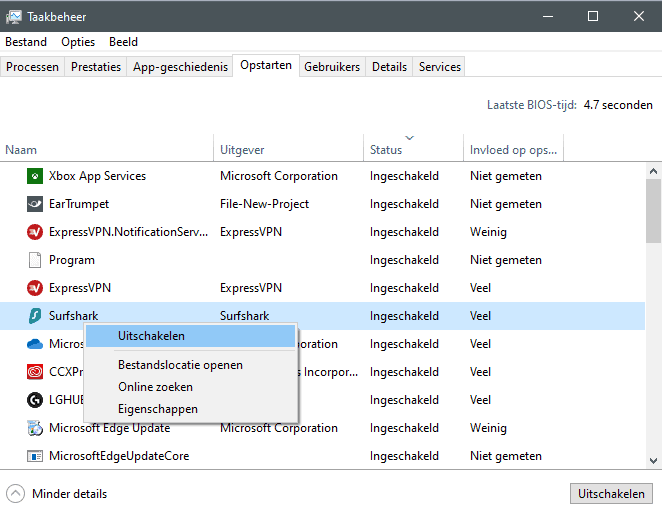Screen dimensions: 662x517
Task: Select the MicrosoftEdgeUpdateCore name
Action: (x=119, y=456)
